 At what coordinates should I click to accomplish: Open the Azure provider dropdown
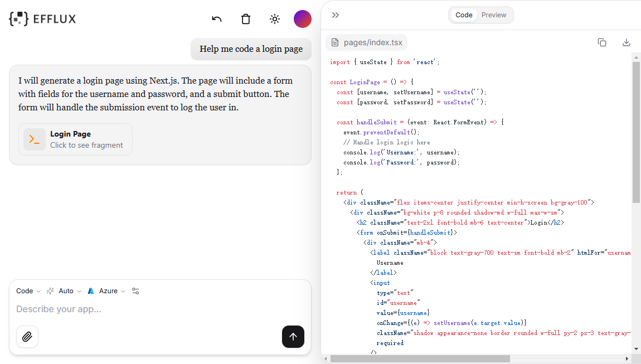112,291
